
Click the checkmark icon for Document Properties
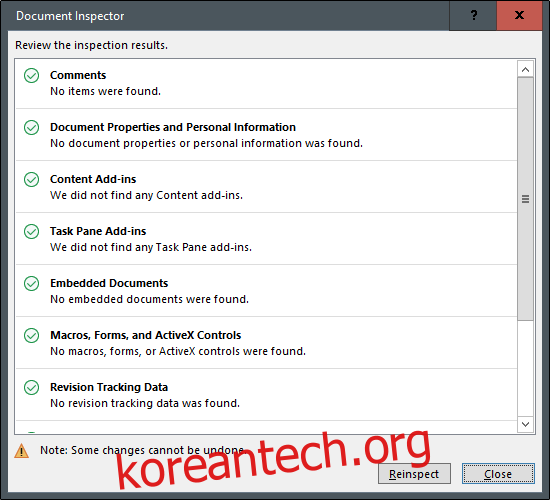tap(32, 127)
